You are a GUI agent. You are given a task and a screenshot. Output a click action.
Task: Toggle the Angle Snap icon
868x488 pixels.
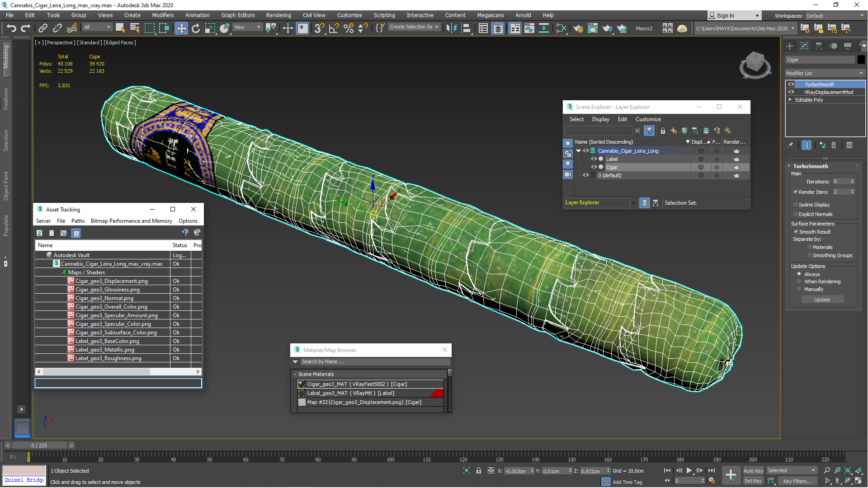click(334, 28)
